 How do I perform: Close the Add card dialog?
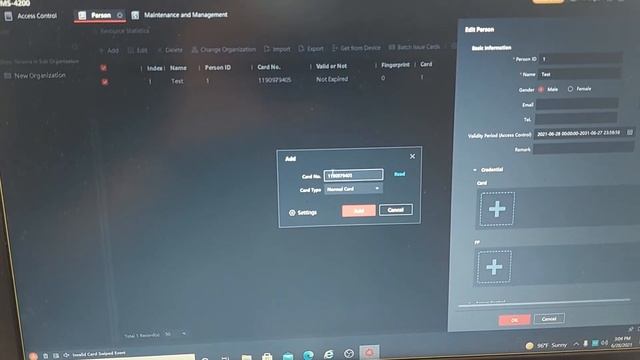[412, 156]
